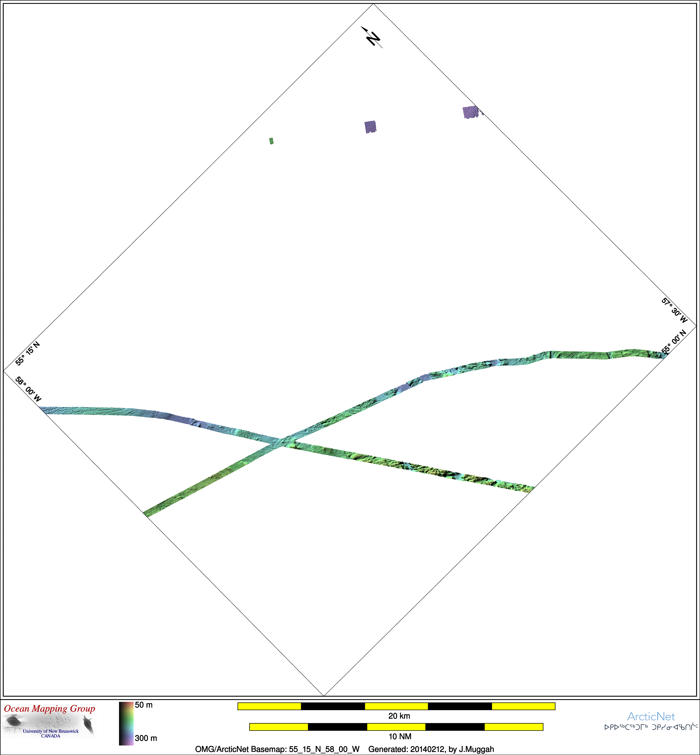Image resolution: width=700 pixels, height=755 pixels.
Task: Click the depth color scale bar
Action: click(x=126, y=723)
